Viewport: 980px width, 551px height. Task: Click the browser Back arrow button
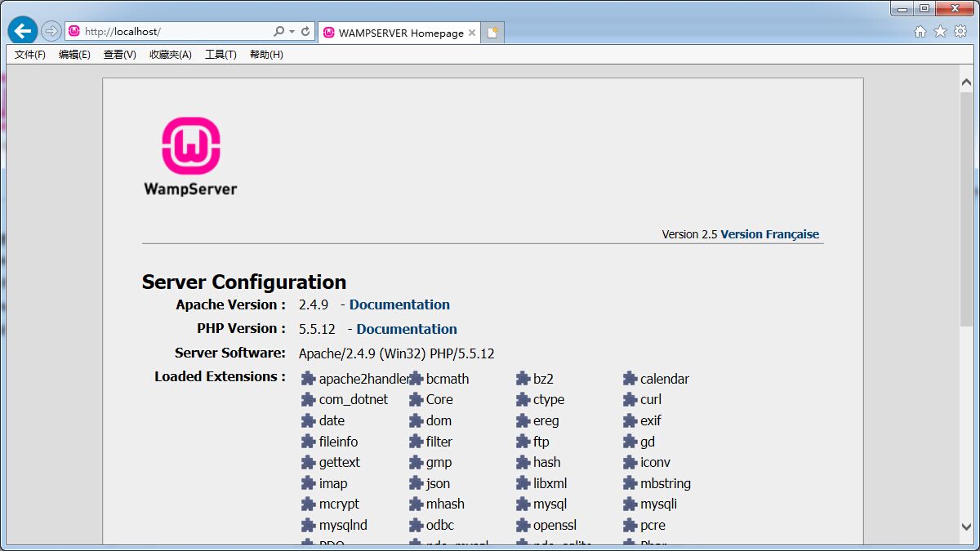(23, 31)
